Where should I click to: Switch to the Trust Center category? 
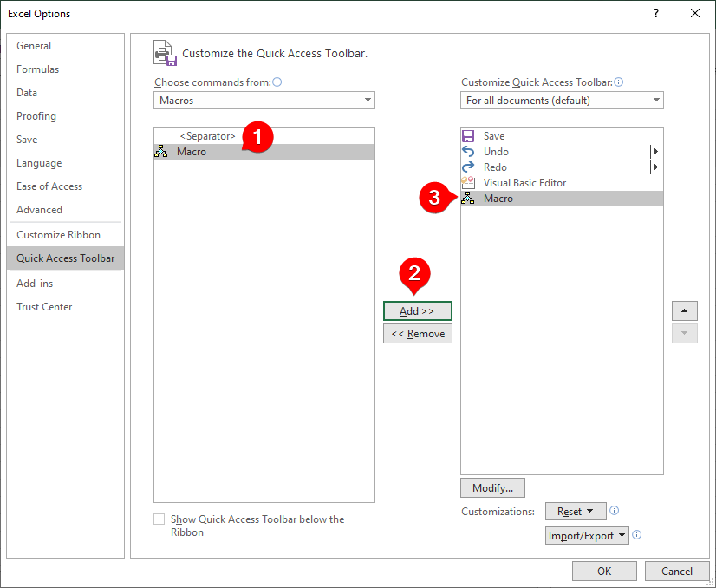coord(66,307)
